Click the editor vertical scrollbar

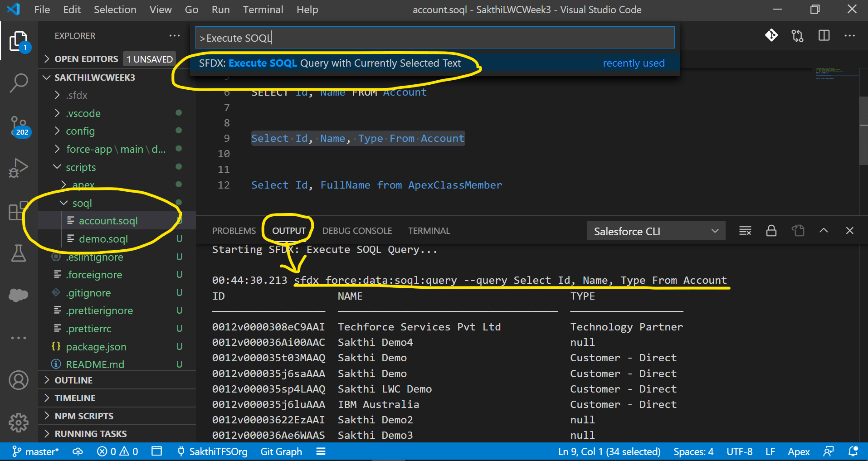863,131
